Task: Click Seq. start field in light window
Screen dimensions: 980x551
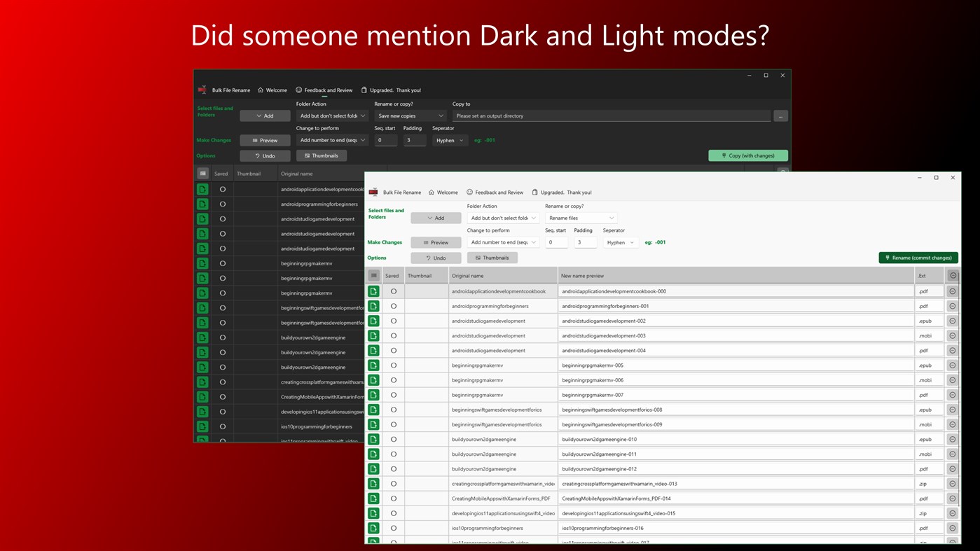Action: (x=556, y=242)
